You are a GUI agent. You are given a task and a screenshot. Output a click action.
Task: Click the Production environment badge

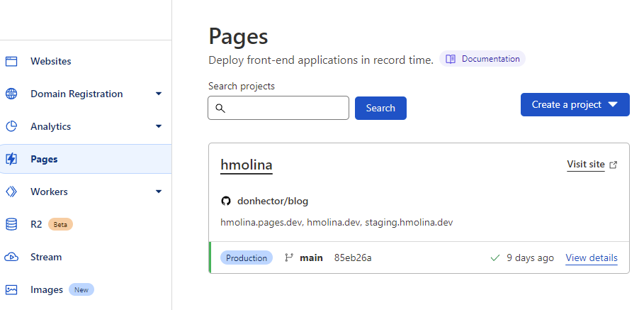click(247, 258)
